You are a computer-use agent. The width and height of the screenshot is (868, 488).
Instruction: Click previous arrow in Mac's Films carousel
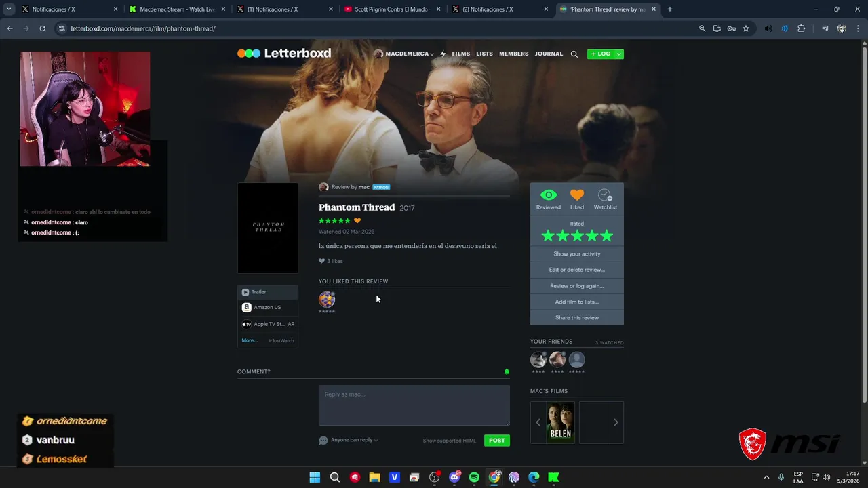[x=538, y=422]
